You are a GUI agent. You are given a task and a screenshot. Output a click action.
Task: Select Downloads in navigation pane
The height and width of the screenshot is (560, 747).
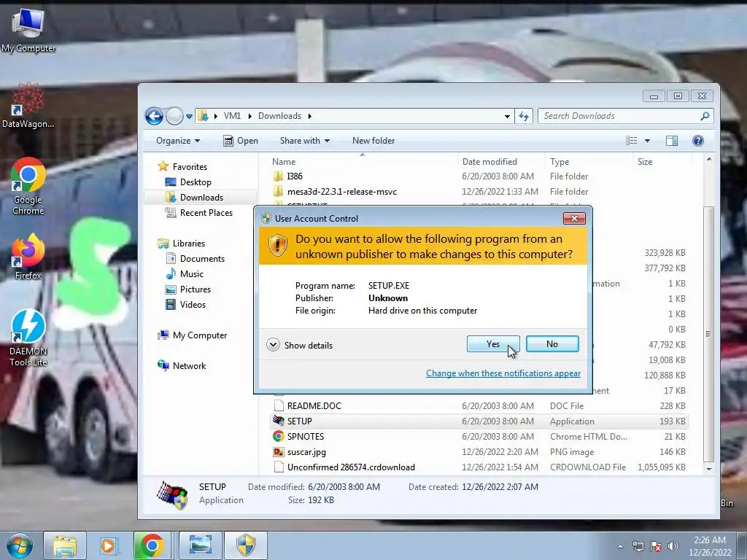[200, 197]
